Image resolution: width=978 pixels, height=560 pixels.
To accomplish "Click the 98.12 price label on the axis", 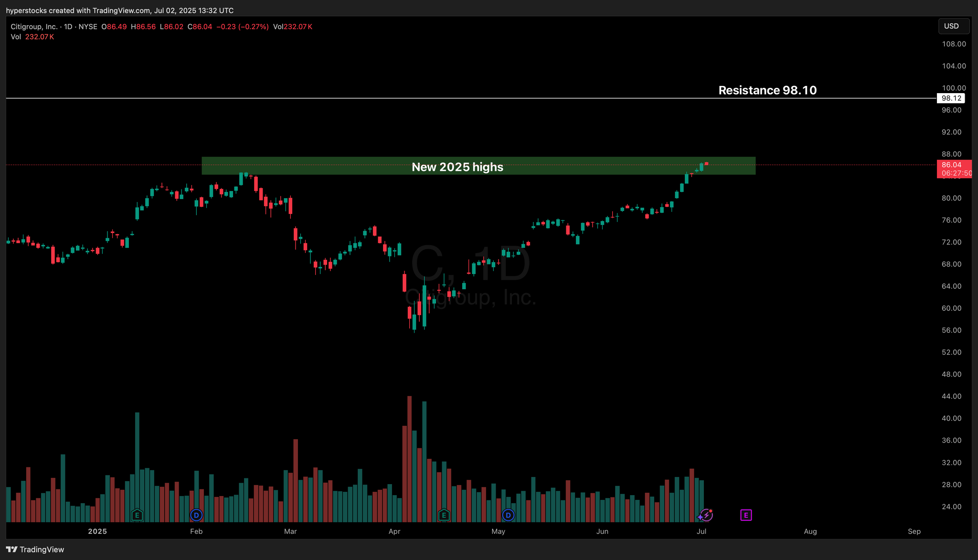I will click(951, 98).
